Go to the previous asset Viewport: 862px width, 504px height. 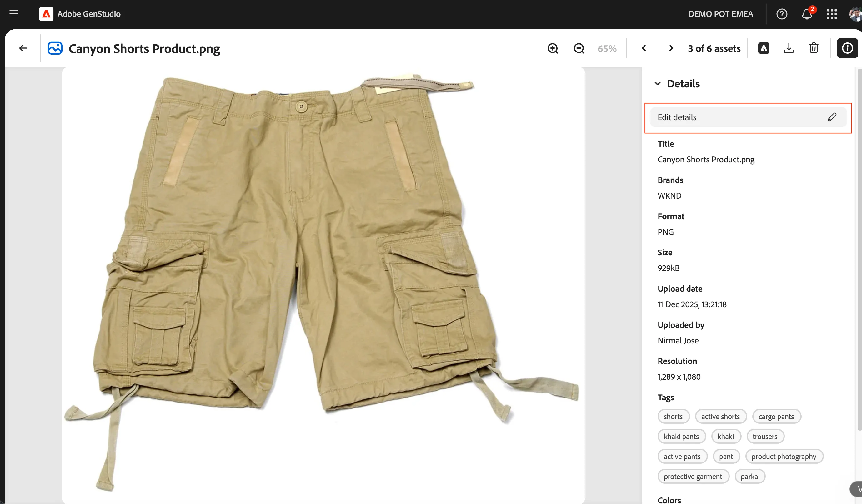point(644,48)
